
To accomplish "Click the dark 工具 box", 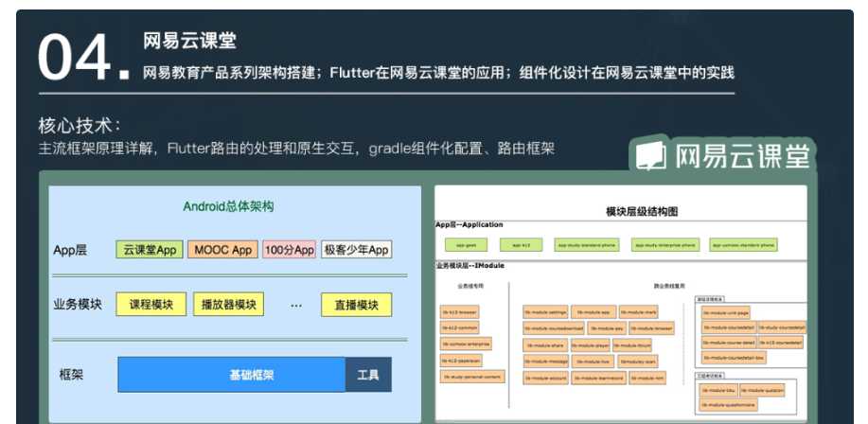I will click(x=368, y=375).
